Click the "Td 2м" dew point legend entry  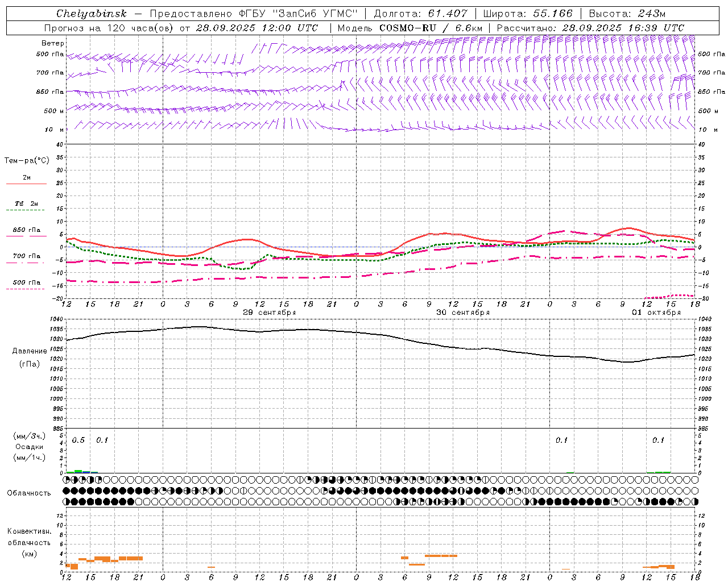click(26, 203)
